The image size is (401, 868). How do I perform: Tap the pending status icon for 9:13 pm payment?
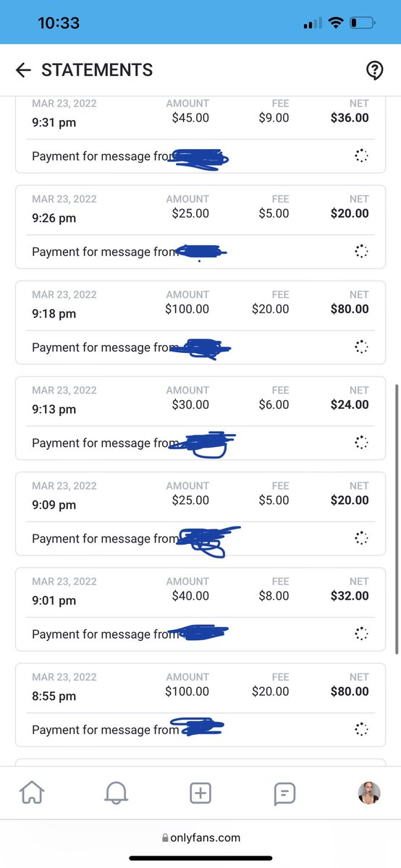coord(361,443)
